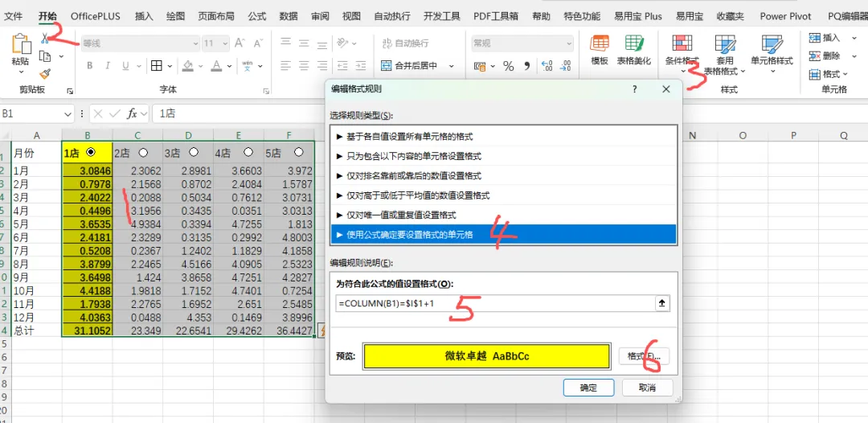The image size is (868, 423).
Task: Open the font size 11 dropdown
Action: pyautogui.click(x=225, y=43)
